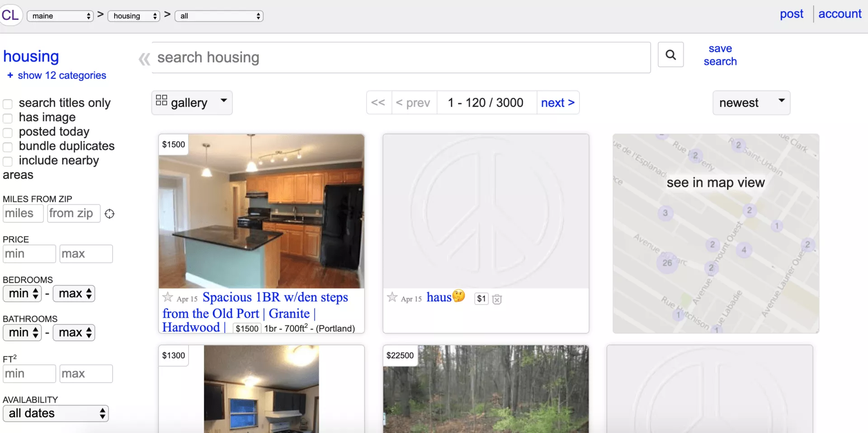
Task: Go to next results page
Action: click(558, 103)
